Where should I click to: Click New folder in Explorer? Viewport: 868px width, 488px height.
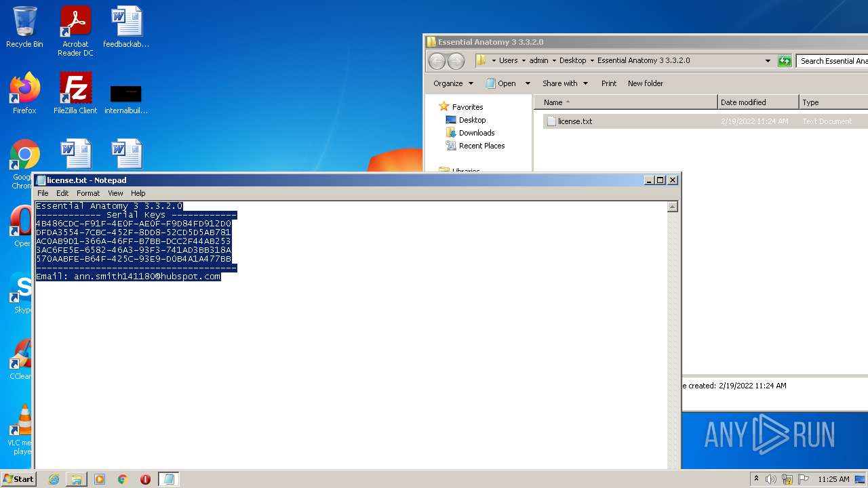[646, 83]
